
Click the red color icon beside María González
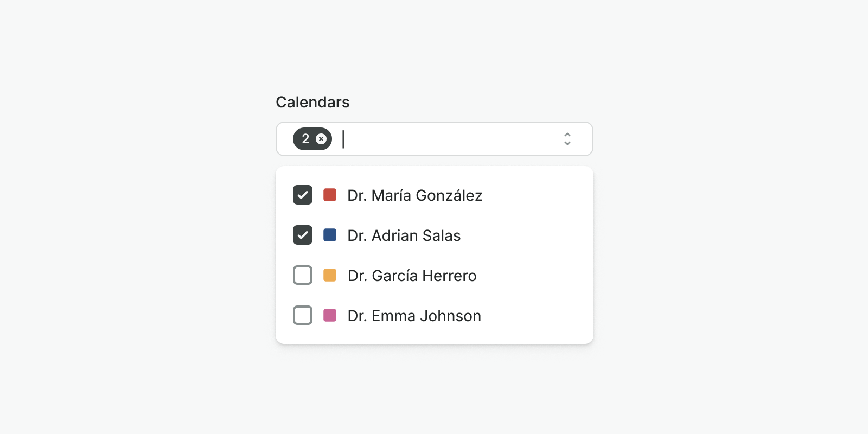click(330, 195)
